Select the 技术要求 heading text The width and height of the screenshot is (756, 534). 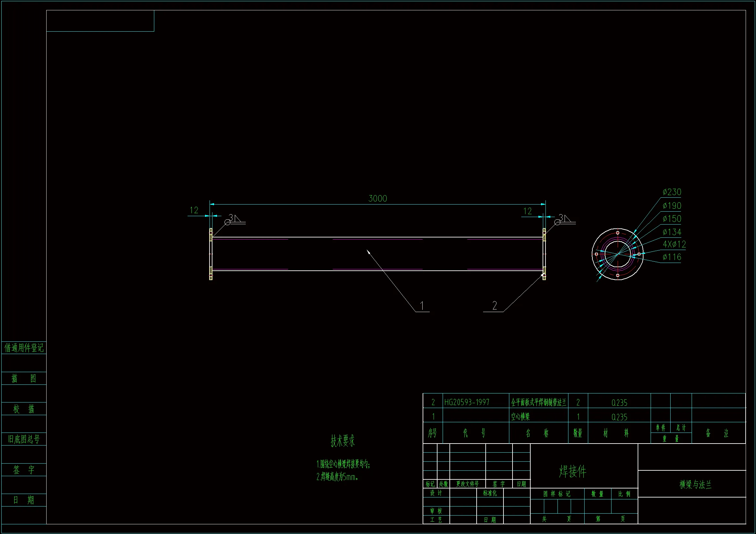click(342, 441)
